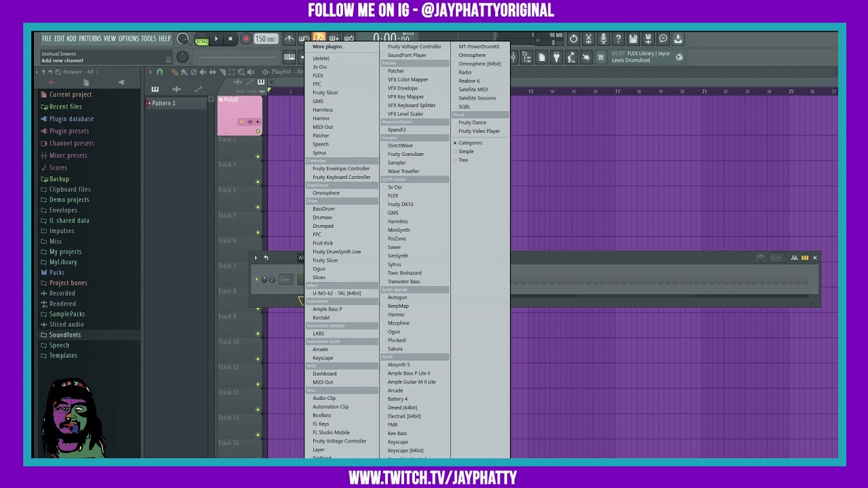
Task: Toggle the SONG mode switch
Action: click(x=201, y=40)
